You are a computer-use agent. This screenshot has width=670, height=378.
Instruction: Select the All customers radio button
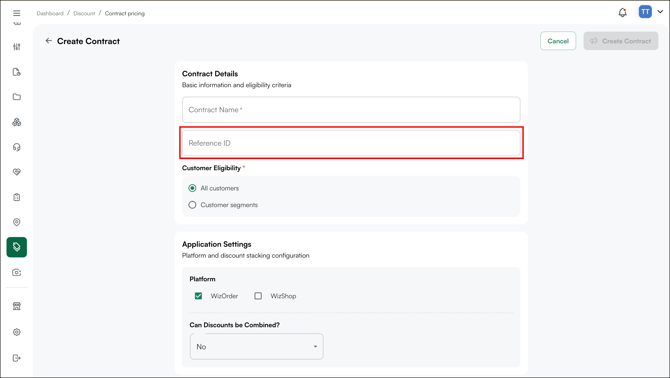click(x=192, y=188)
